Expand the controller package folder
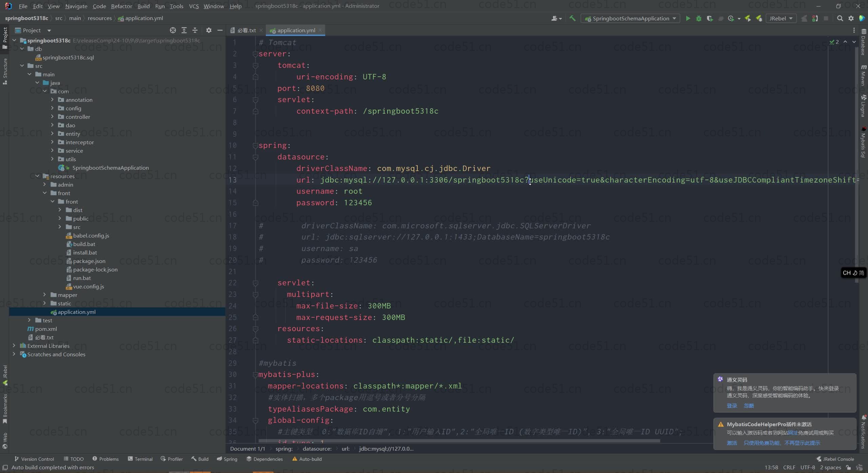The width and height of the screenshot is (868, 473). point(52,117)
